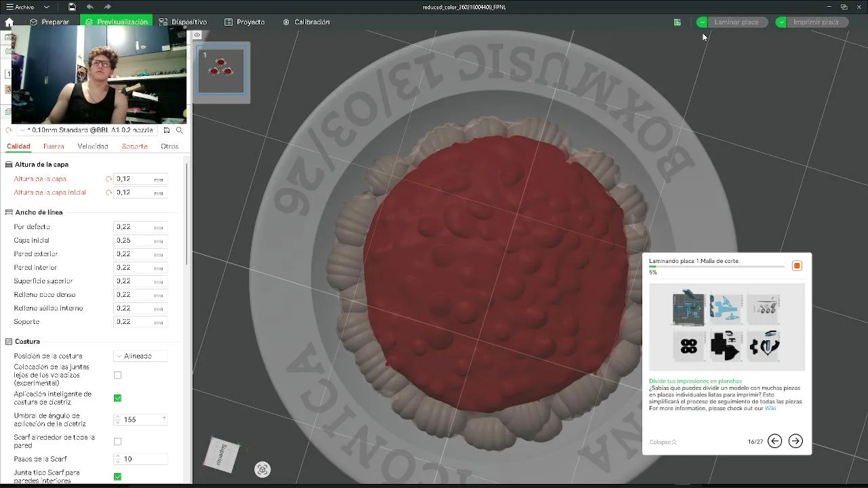
Task: Collapse the sidebar with the arrows toggle
Action: 197,35
